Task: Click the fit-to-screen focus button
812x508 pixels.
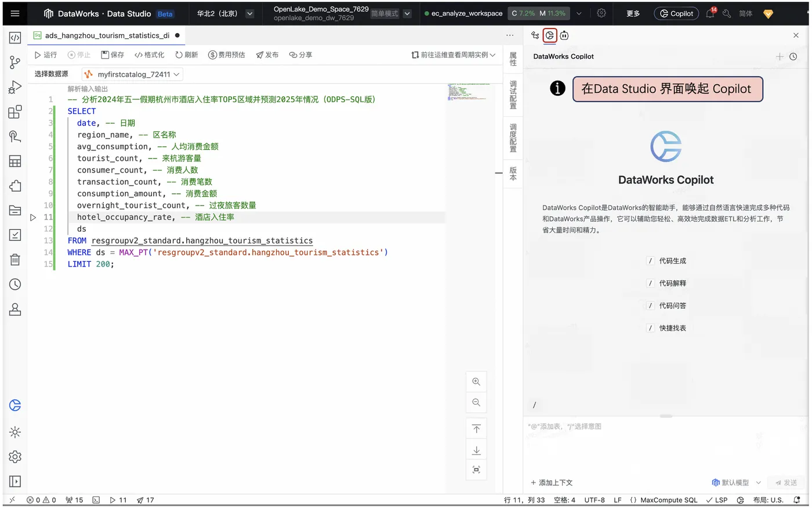Action: click(x=476, y=470)
